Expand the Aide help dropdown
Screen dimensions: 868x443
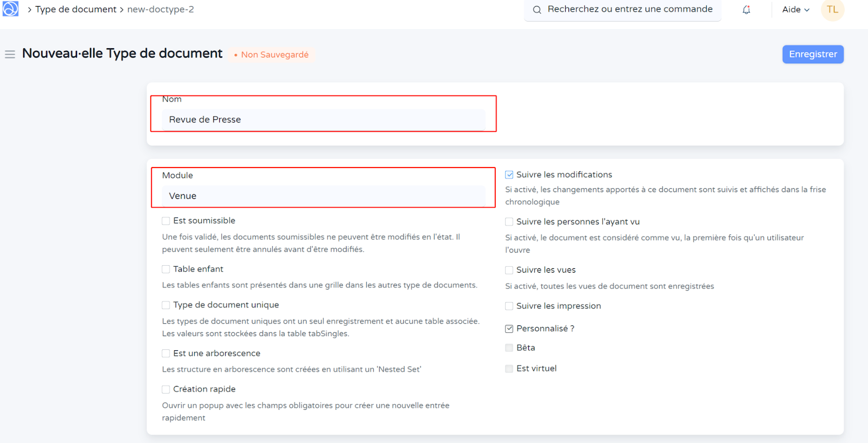[x=795, y=10]
